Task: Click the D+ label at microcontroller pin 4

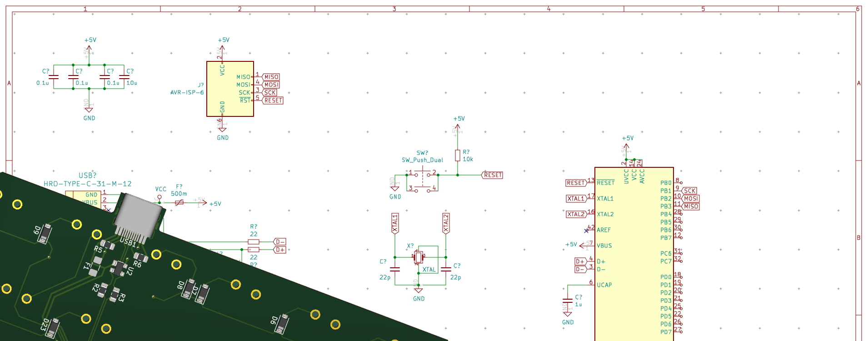Action: 580,261
